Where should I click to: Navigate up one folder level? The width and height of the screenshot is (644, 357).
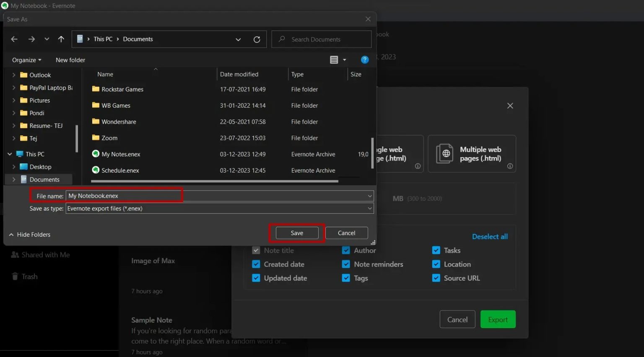(61, 39)
